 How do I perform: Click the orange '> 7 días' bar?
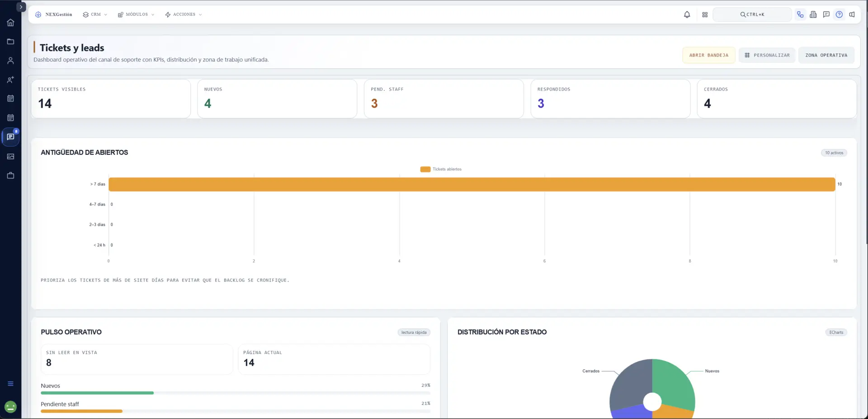(x=472, y=184)
